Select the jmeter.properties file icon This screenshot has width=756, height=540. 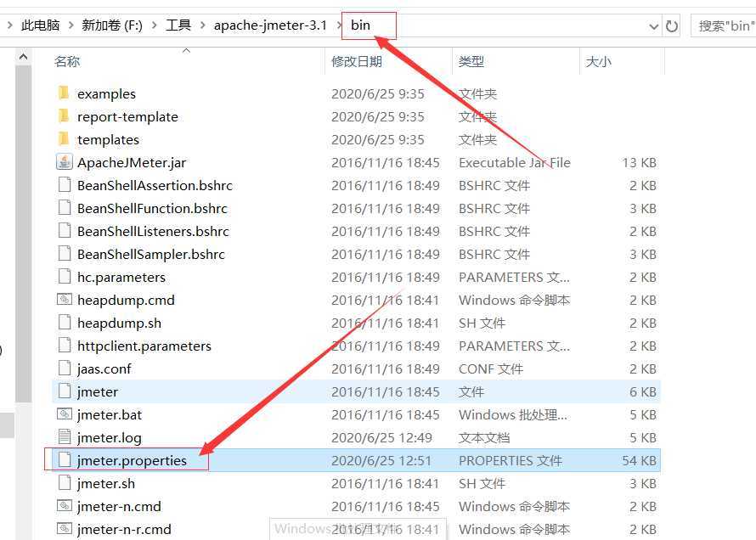click(64, 460)
